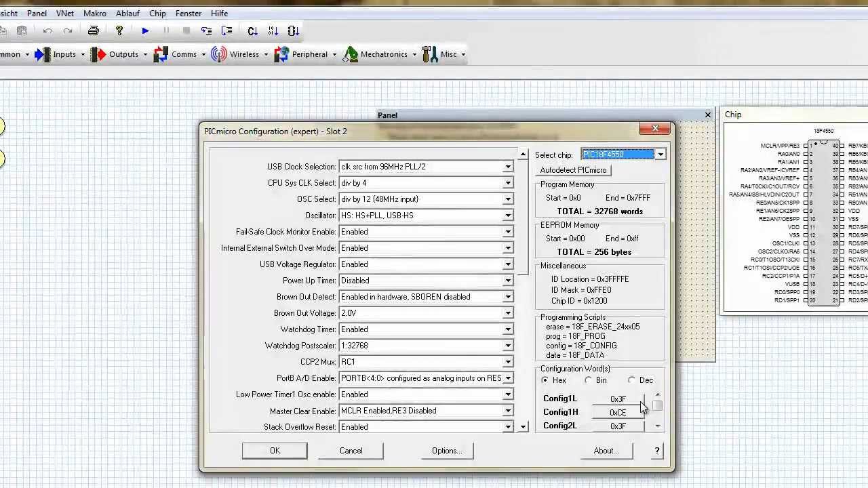Select the Dec radio button
The width and height of the screenshot is (868, 488).
pos(632,380)
